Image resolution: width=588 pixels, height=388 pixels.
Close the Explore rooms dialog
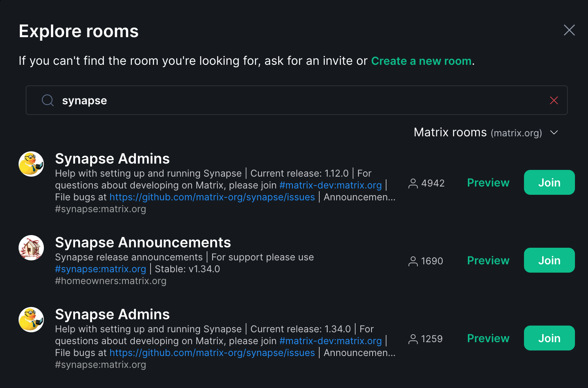pos(569,30)
